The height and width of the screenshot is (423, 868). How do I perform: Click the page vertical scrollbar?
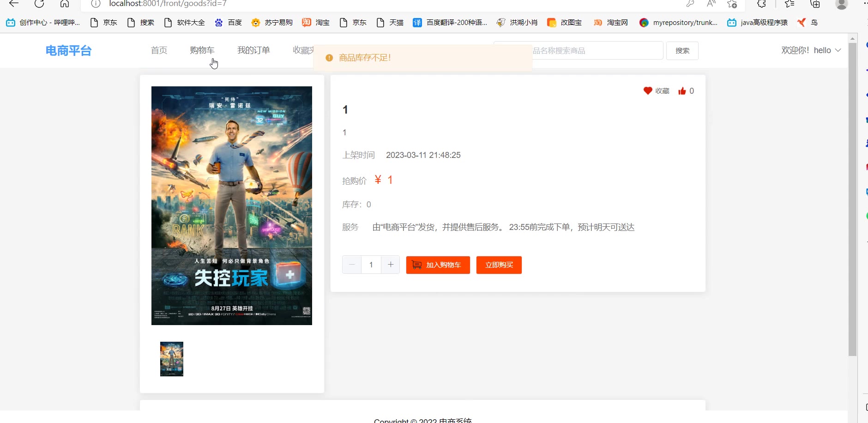pyautogui.click(x=853, y=199)
